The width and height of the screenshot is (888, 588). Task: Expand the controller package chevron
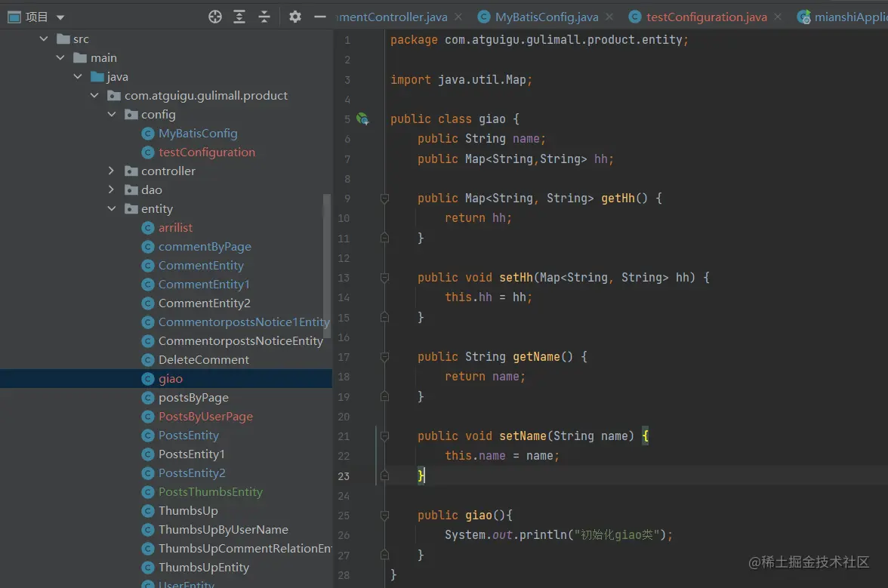(x=112, y=171)
